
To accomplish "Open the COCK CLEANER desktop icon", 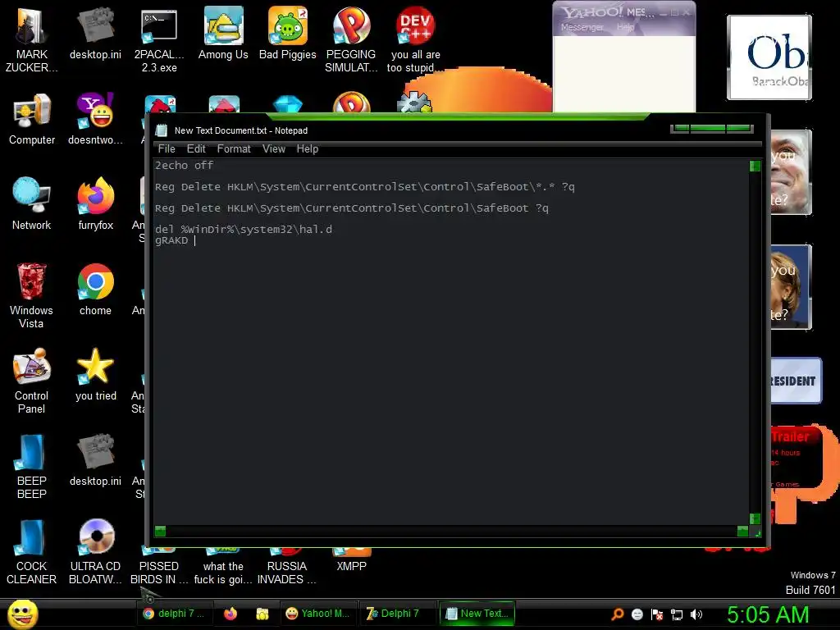I will pos(31,552).
